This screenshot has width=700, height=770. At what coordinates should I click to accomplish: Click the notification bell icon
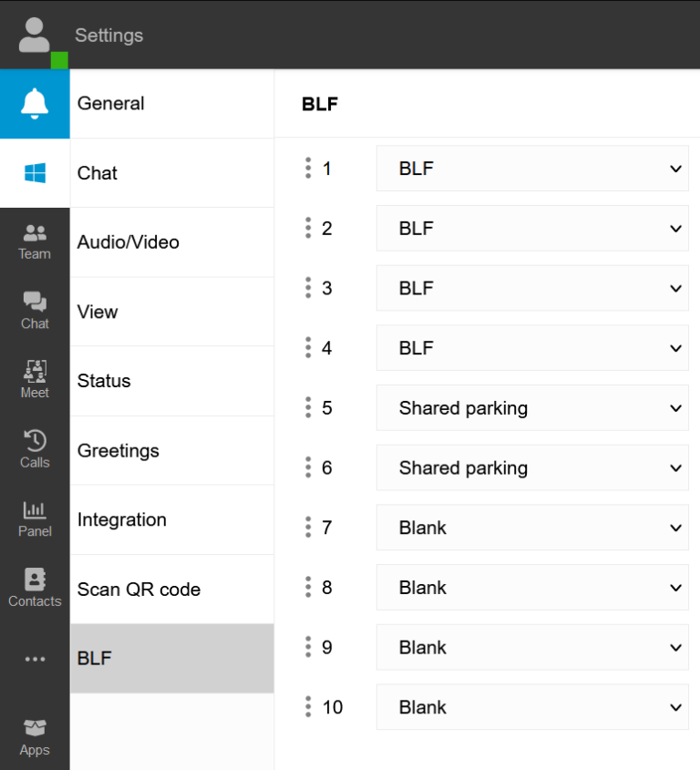[x=35, y=103]
